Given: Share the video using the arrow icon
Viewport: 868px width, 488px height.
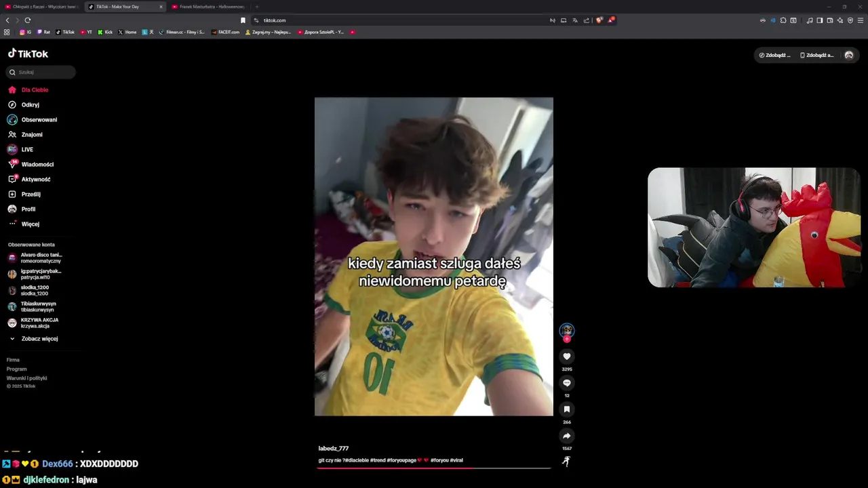Looking at the screenshot, I should 567,436.
